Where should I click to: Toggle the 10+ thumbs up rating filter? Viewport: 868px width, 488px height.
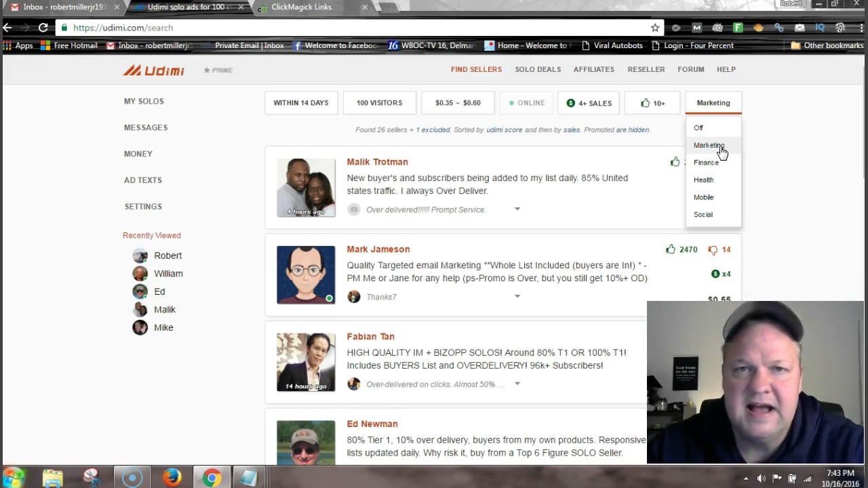[x=652, y=103]
